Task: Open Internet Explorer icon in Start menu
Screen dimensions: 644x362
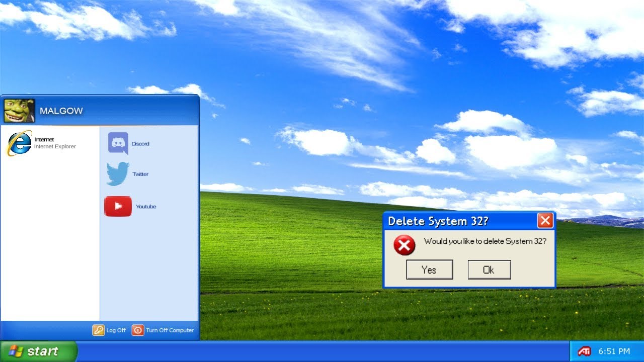Action: pyautogui.click(x=19, y=143)
